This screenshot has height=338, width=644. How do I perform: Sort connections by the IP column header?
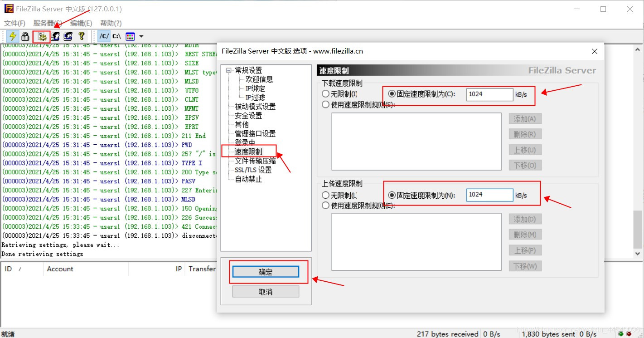pyautogui.click(x=157, y=269)
